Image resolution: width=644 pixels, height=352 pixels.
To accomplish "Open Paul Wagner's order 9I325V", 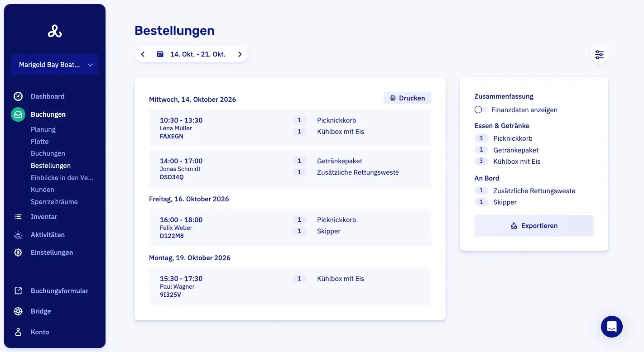I will coord(290,286).
